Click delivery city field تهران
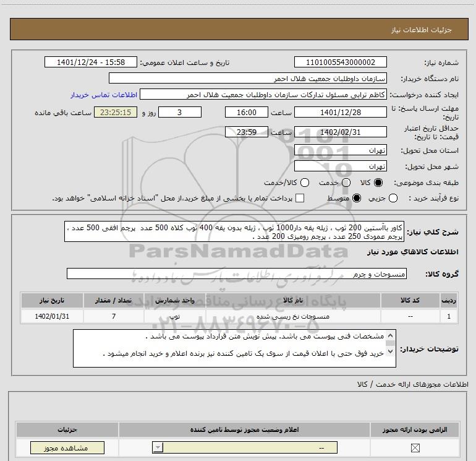The height and width of the screenshot is (461, 476). point(340,166)
